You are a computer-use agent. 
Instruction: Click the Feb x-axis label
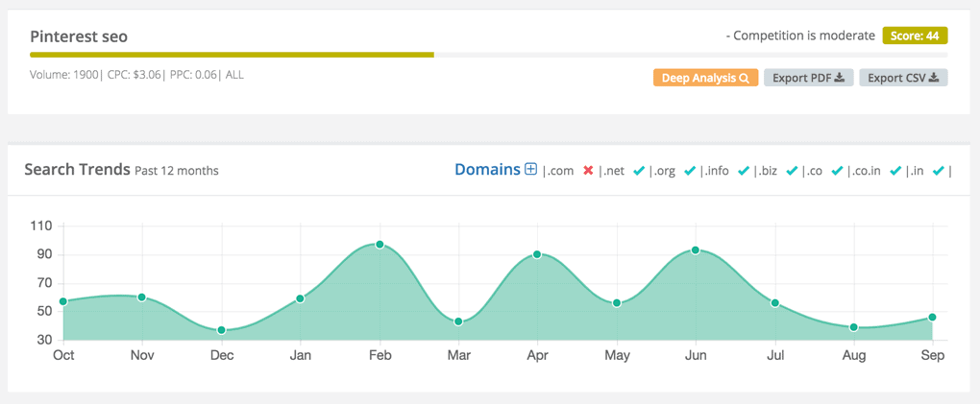380,355
